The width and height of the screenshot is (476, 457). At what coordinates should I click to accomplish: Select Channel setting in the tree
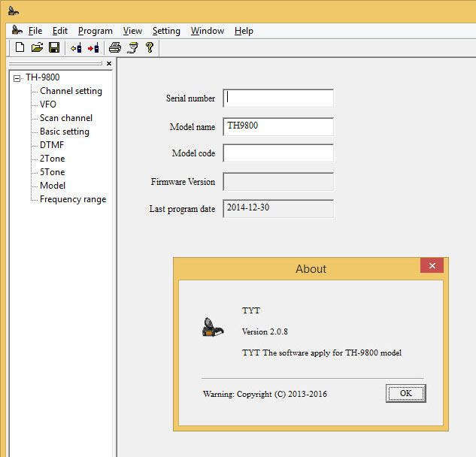click(71, 91)
